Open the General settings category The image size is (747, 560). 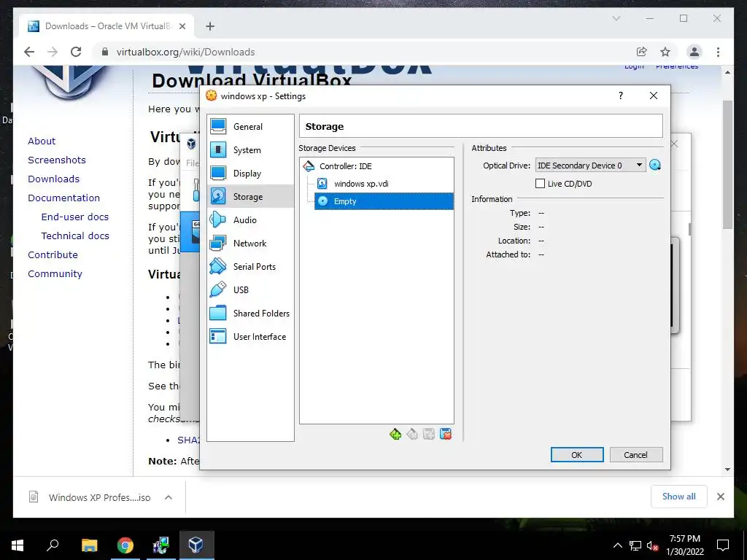(251, 127)
